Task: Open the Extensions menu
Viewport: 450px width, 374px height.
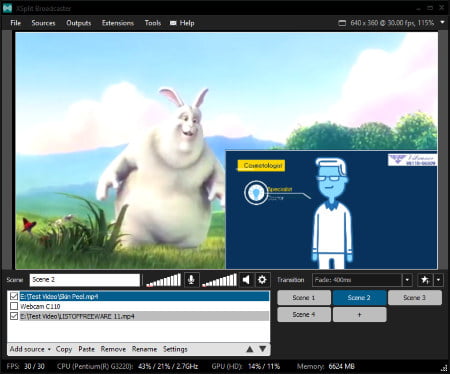Action: [x=118, y=23]
